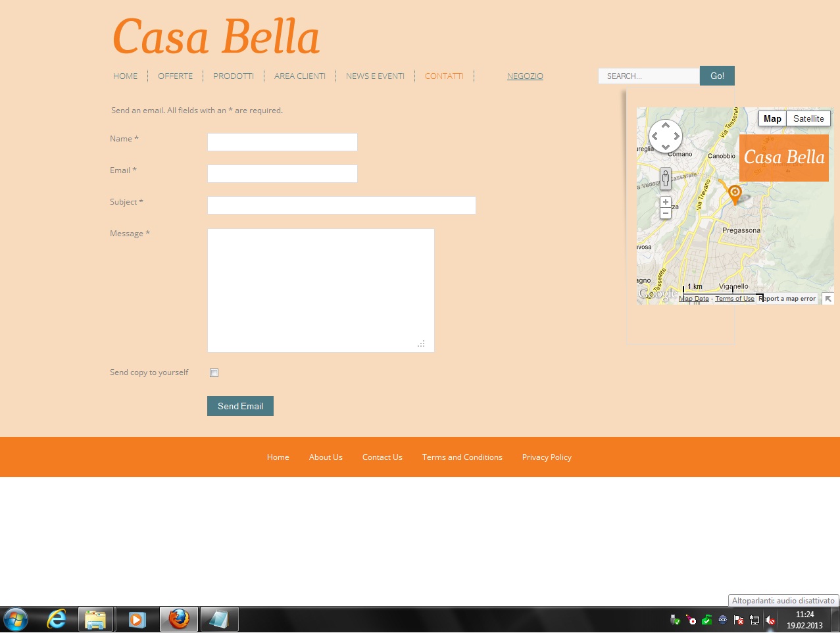840x633 pixels.
Task: Click the Show Desktop strip beside the clock
Action: [835, 620]
